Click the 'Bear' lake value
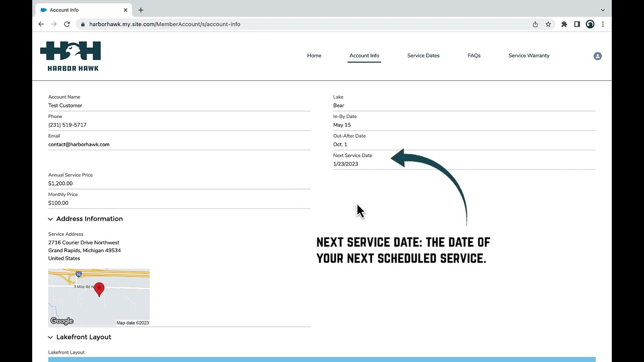The image size is (644, 362). [339, 106]
